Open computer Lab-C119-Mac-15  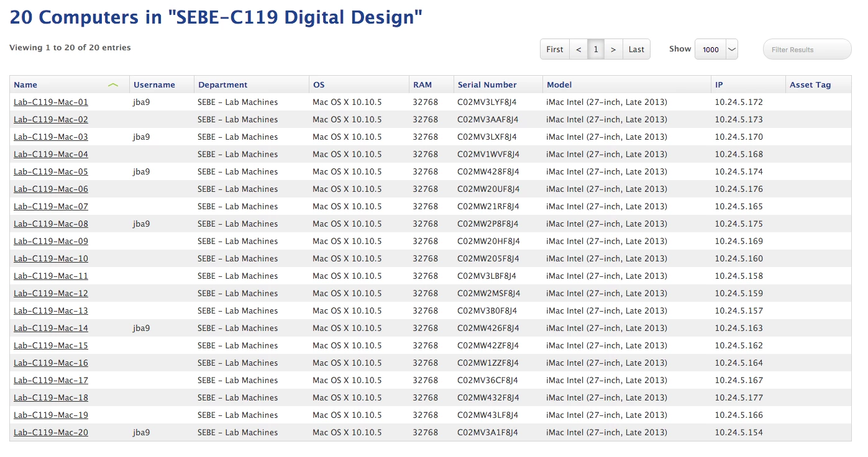pyautogui.click(x=51, y=346)
